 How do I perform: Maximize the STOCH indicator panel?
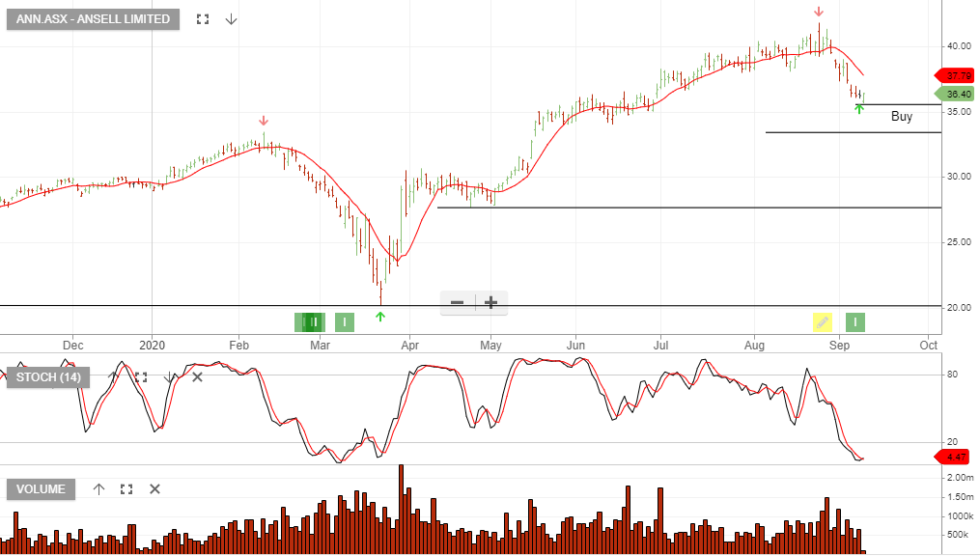(141, 377)
